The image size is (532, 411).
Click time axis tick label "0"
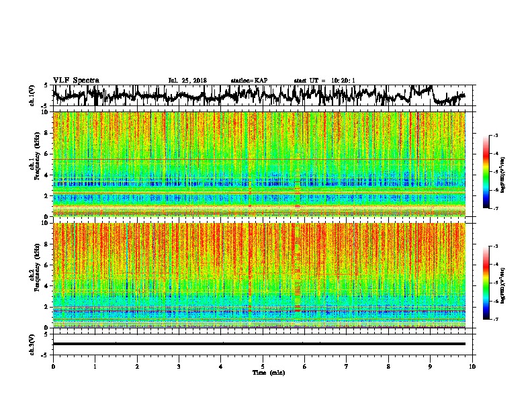53,367
